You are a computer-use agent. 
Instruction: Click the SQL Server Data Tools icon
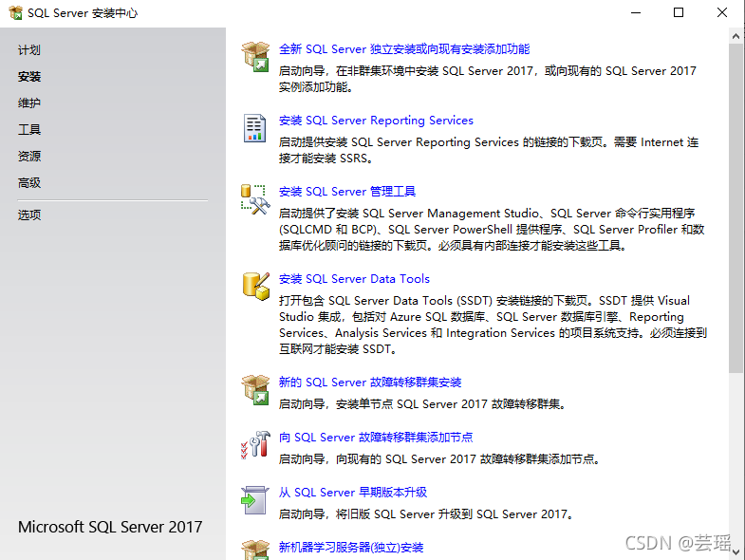click(255, 286)
